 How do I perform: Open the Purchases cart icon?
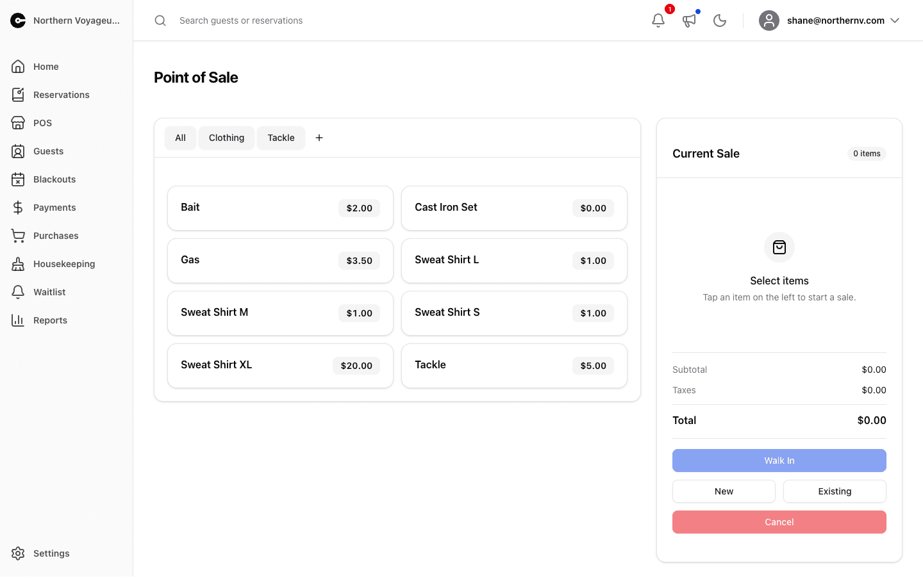(x=18, y=236)
